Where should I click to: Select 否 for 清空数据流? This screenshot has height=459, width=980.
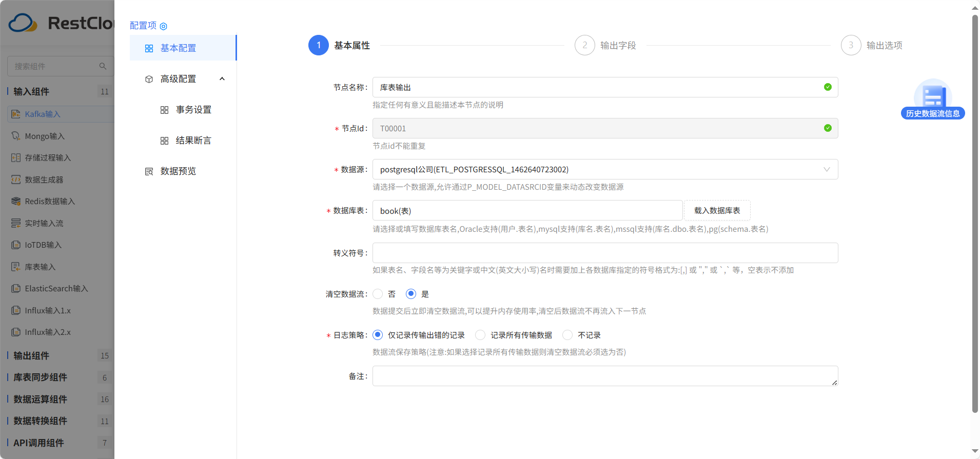click(378, 294)
